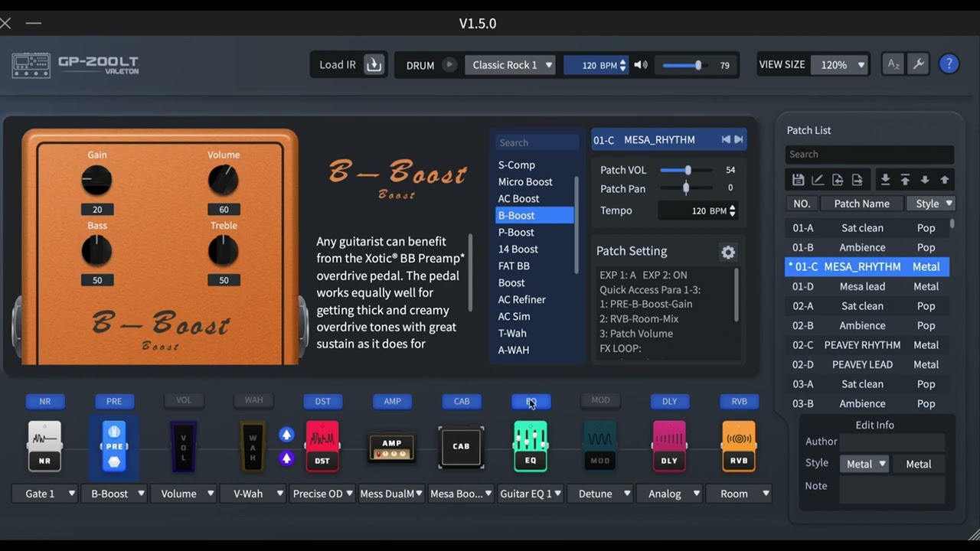Screen dimensions: 980x551
Task: Open the help question mark
Action: coord(949,64)
